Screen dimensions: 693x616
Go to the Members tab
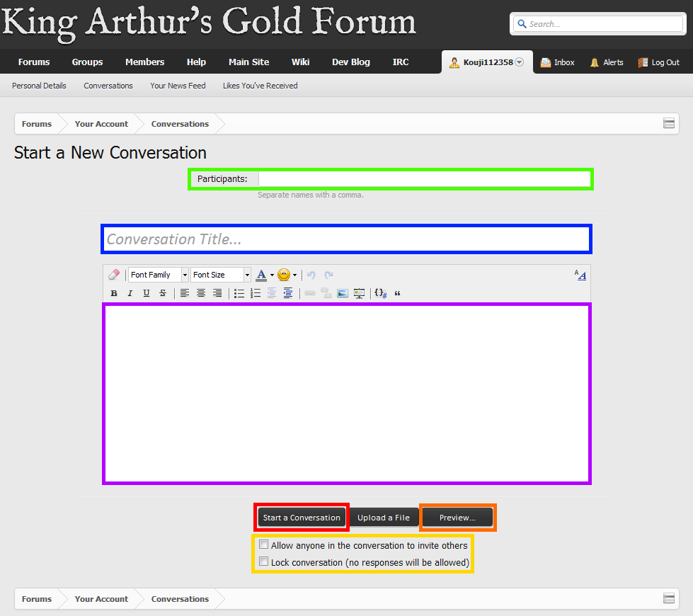pyautogui.click(x=144, y=62)
